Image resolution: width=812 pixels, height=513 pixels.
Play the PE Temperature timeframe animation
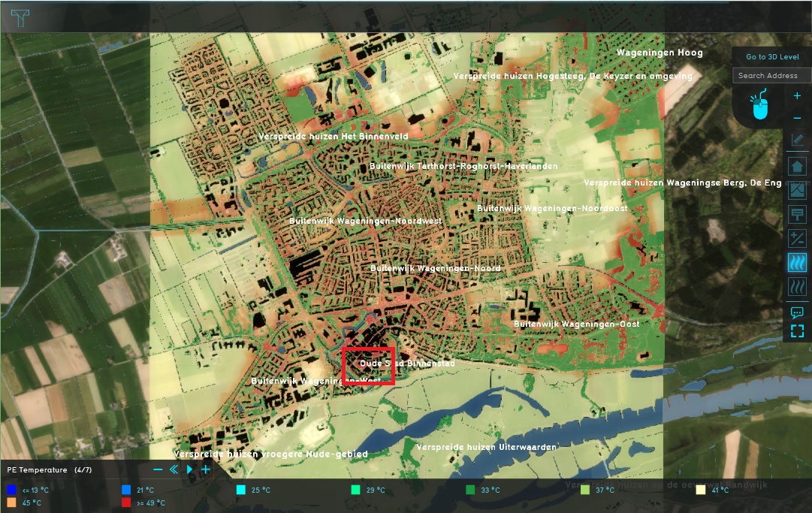(189, 469)
